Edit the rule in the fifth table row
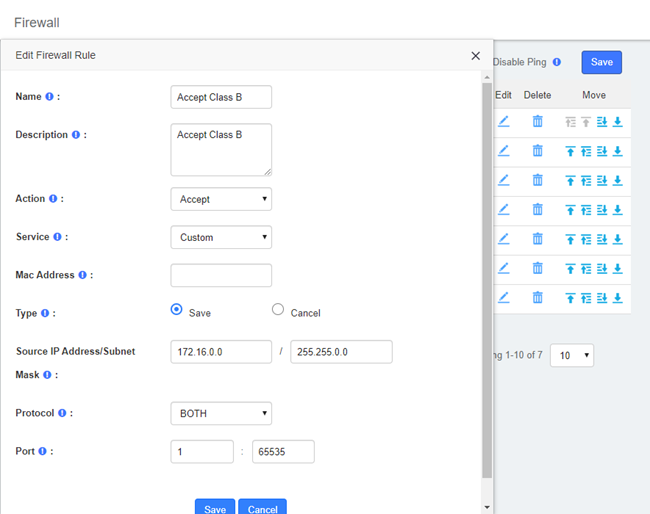 coord(503,239)
